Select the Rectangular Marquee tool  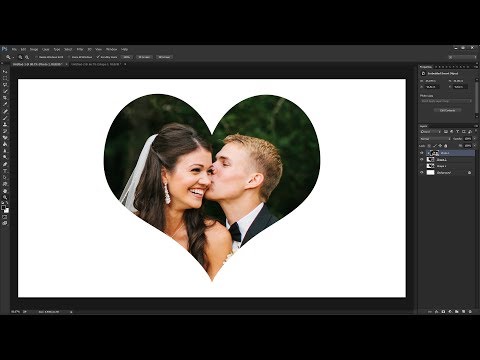(5, 78)
